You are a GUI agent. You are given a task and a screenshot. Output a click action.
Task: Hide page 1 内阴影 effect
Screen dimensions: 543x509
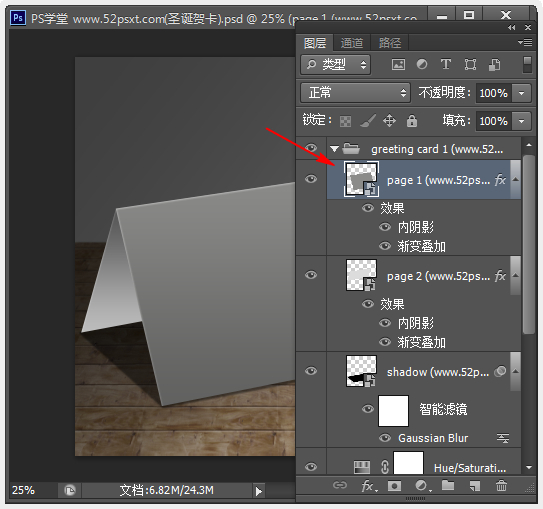pyautogui.click(x=385, y=227)
